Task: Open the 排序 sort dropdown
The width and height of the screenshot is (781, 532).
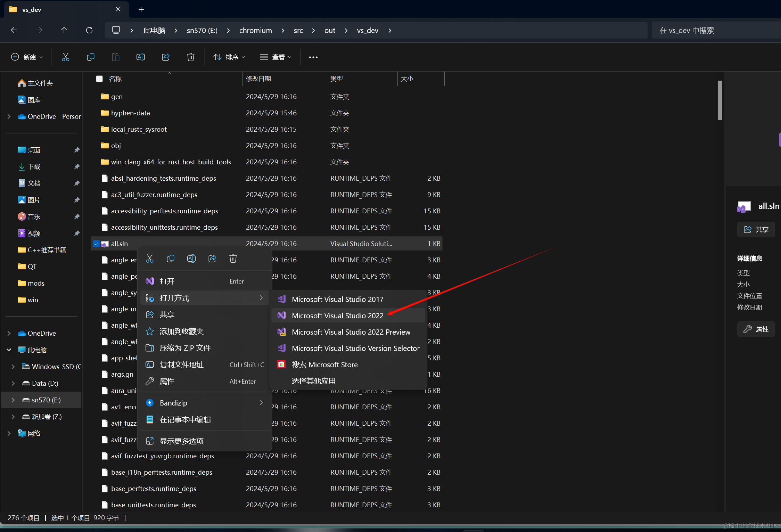Action: [229, 57]
